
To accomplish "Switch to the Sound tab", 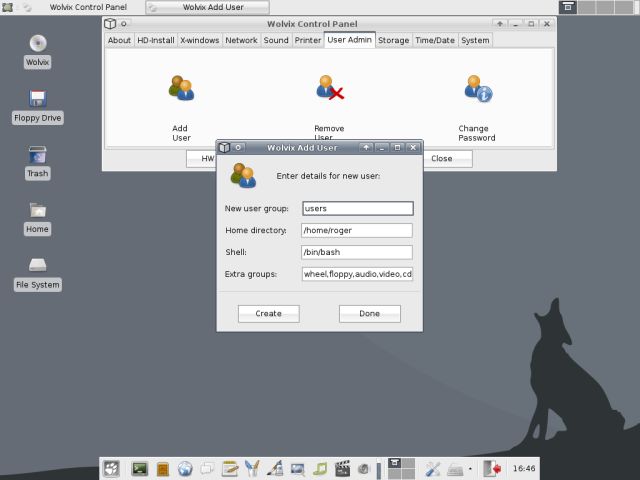I will 276,40.
